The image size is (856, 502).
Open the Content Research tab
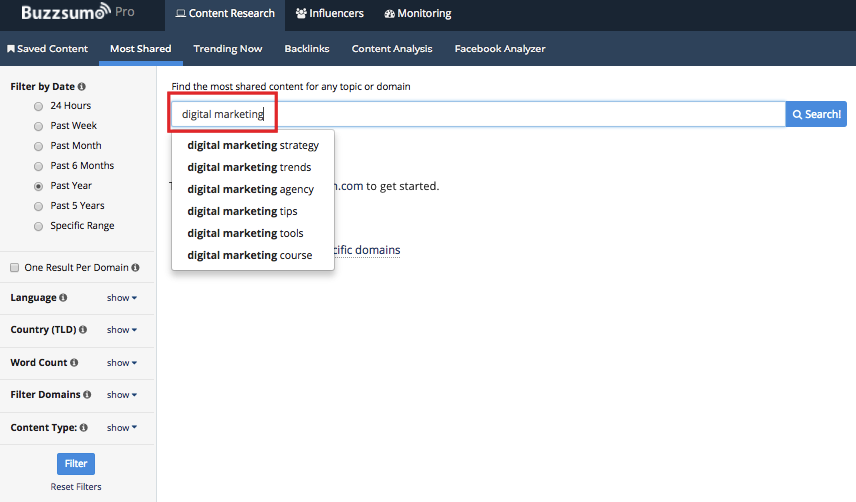pyautogui.click(x=225, y=14)
